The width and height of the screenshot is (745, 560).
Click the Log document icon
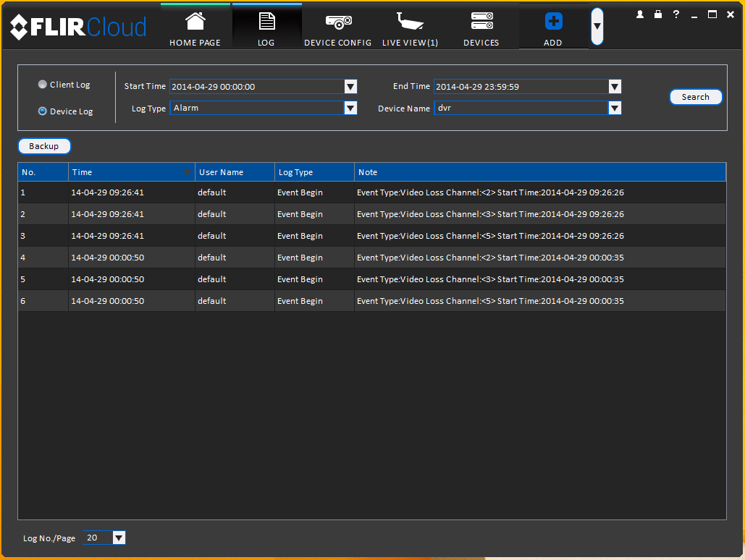pyautogui.click(x=266, y=22)
